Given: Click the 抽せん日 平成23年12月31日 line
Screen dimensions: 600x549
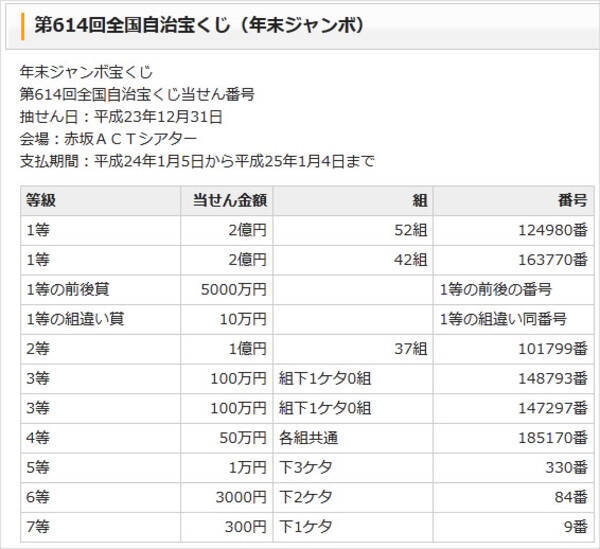Looking at the screenshot, I should pyautogui.click(x=121, y=116).
